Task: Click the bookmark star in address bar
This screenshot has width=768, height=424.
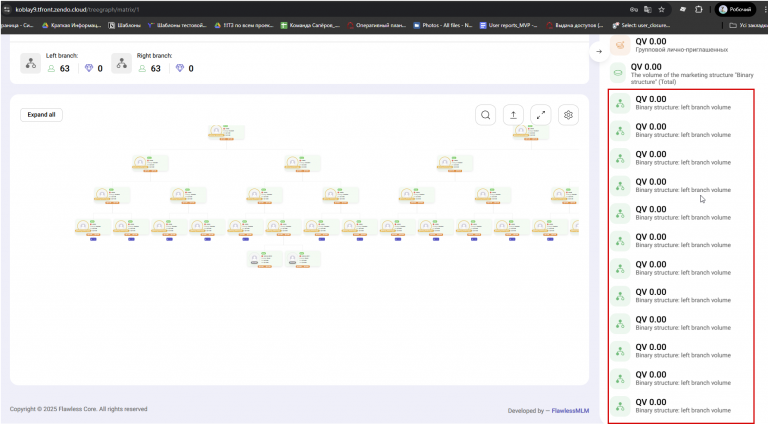Action: tap(662, 9)
